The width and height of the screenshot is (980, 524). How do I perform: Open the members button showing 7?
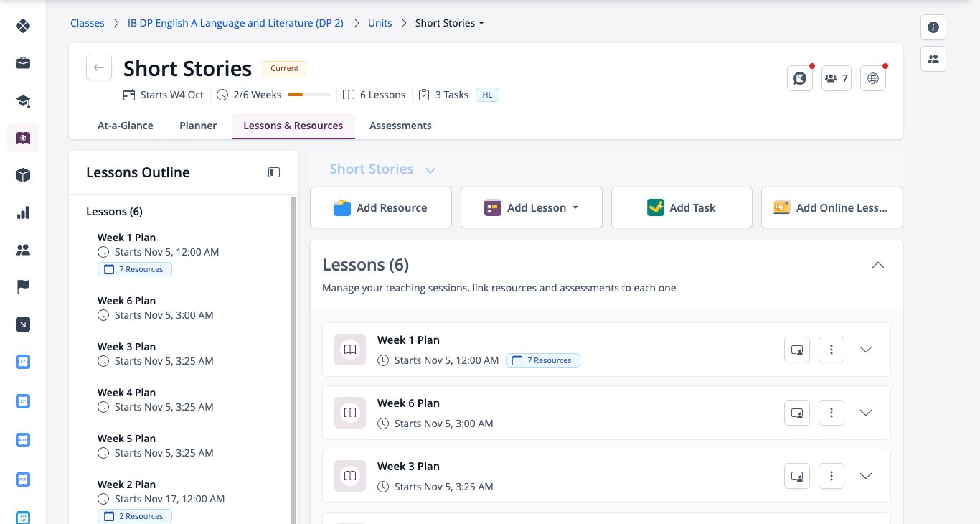[x=837, y=78]
